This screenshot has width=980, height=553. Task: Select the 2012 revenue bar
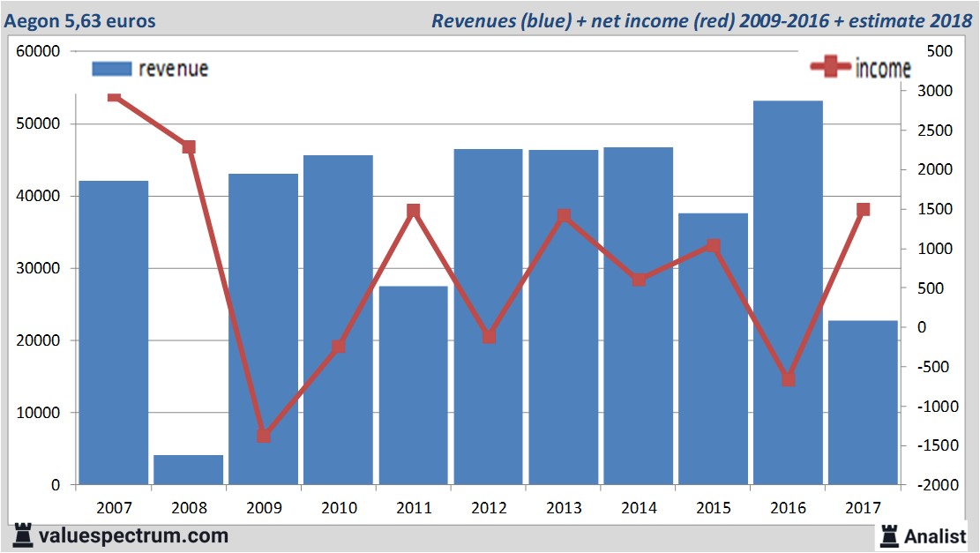click(488, 317)
